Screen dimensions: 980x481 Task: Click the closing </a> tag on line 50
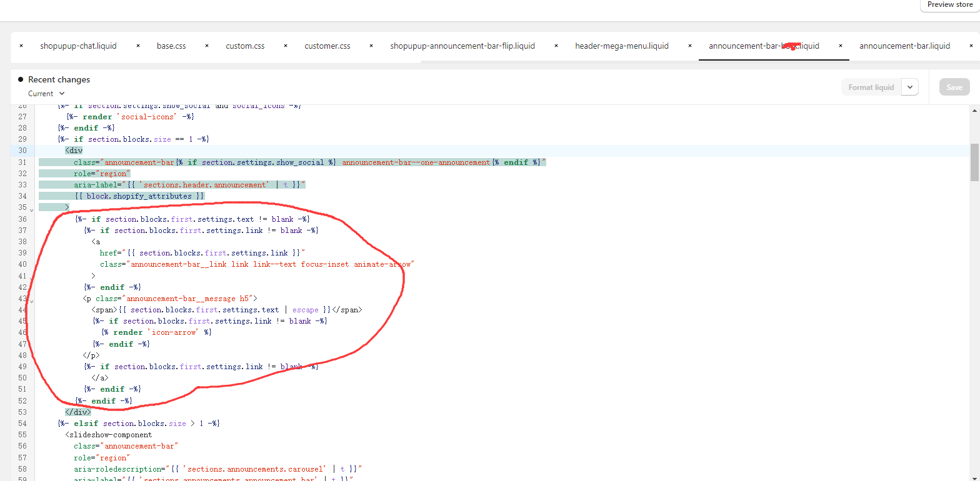[100, 377]
